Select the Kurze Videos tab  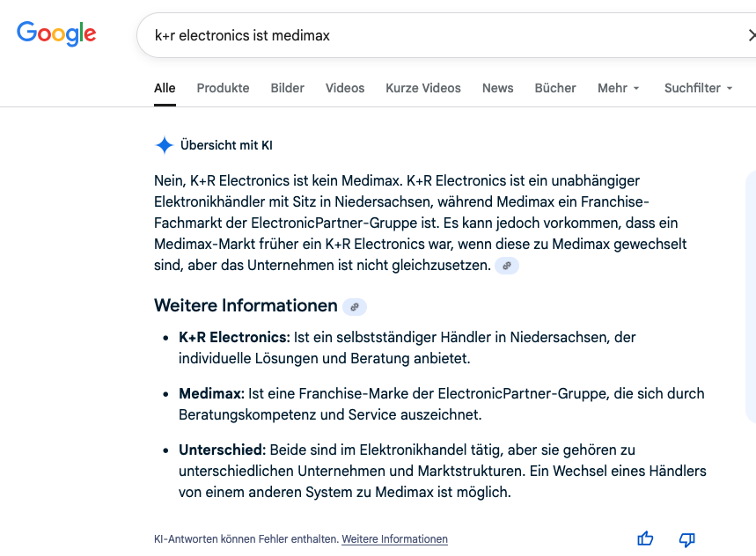[422, 88]
